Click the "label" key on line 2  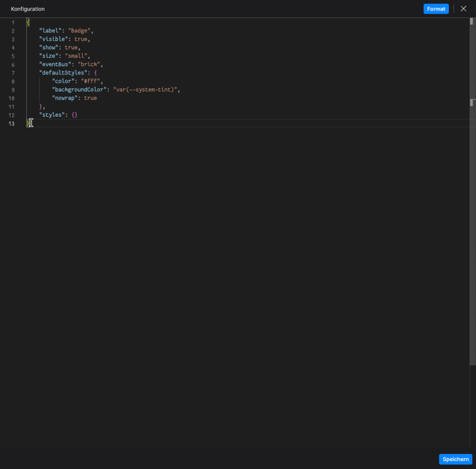50,31
